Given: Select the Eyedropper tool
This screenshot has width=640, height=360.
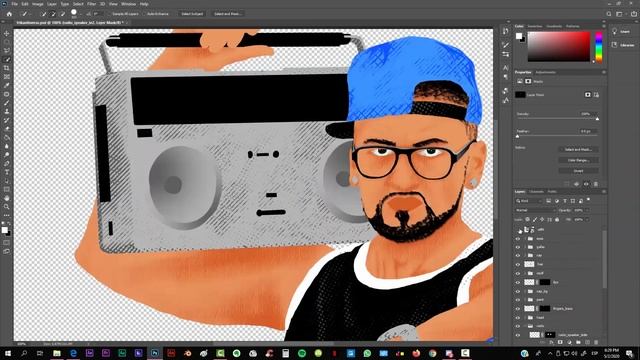Looking at the screenshot, I should pos(7,85).
